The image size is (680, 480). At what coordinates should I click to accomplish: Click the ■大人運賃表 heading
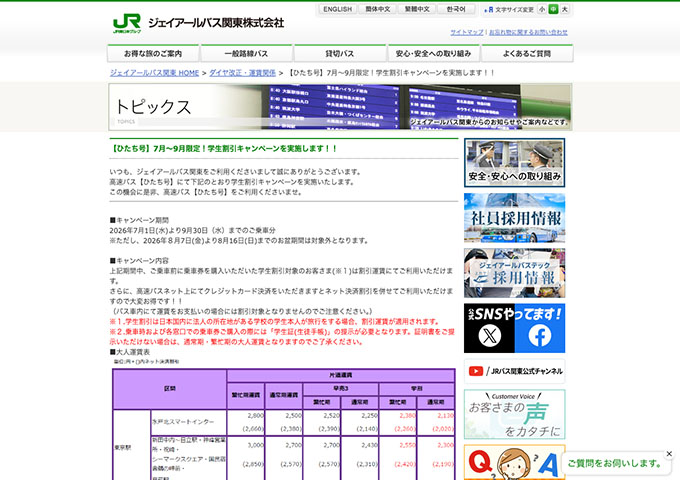[130, 352]
